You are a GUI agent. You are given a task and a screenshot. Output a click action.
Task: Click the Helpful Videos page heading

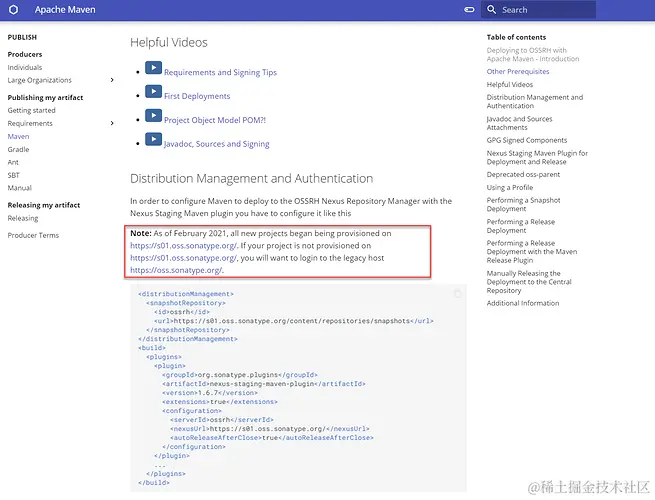point(169,42)
